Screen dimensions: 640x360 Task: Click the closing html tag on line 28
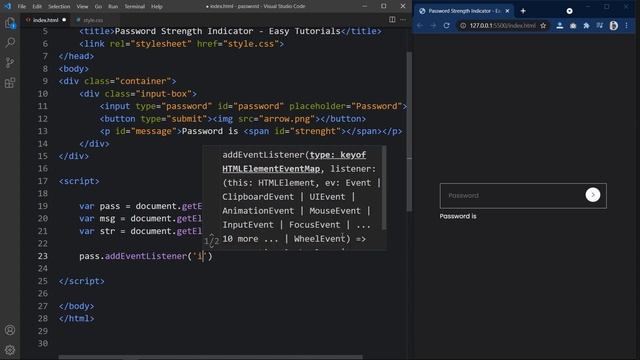[x=76, y=318]
